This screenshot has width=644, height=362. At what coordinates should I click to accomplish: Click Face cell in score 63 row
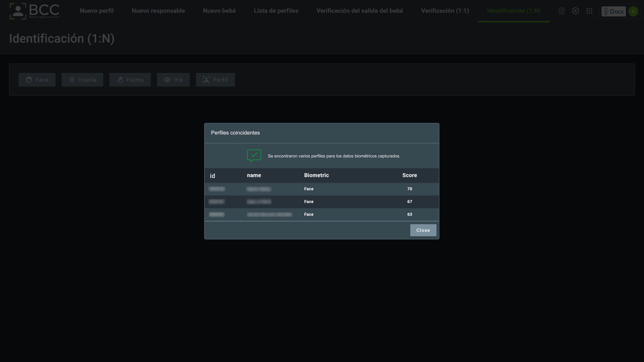(x=309, y=214)
